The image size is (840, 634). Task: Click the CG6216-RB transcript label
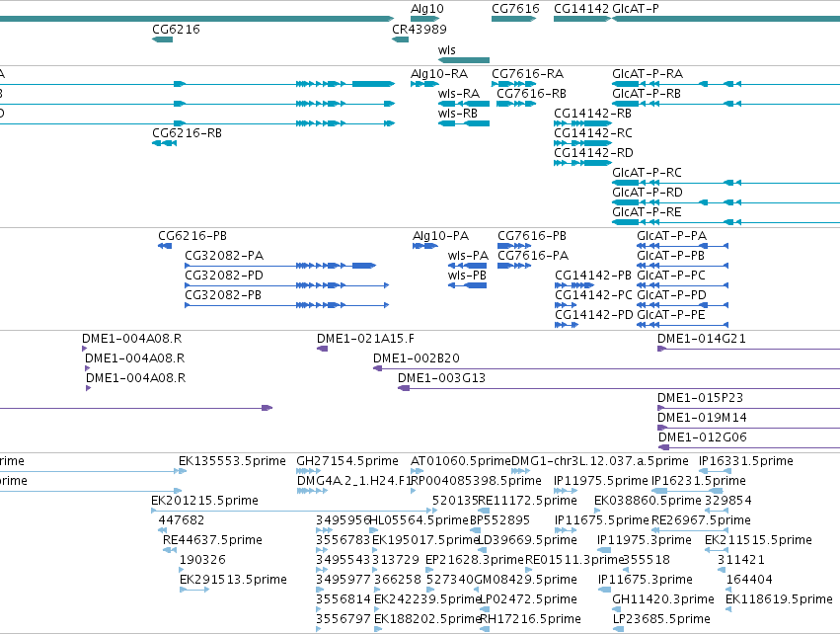tap(187, 133)
